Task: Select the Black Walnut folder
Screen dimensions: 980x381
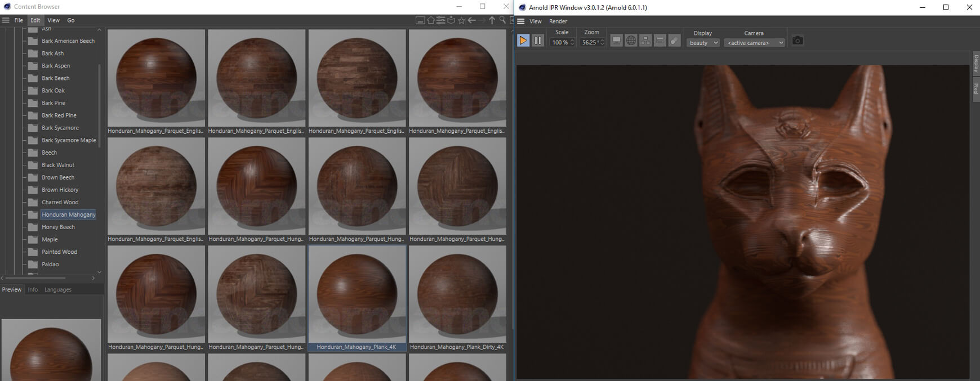Action: tap(58, 165)
